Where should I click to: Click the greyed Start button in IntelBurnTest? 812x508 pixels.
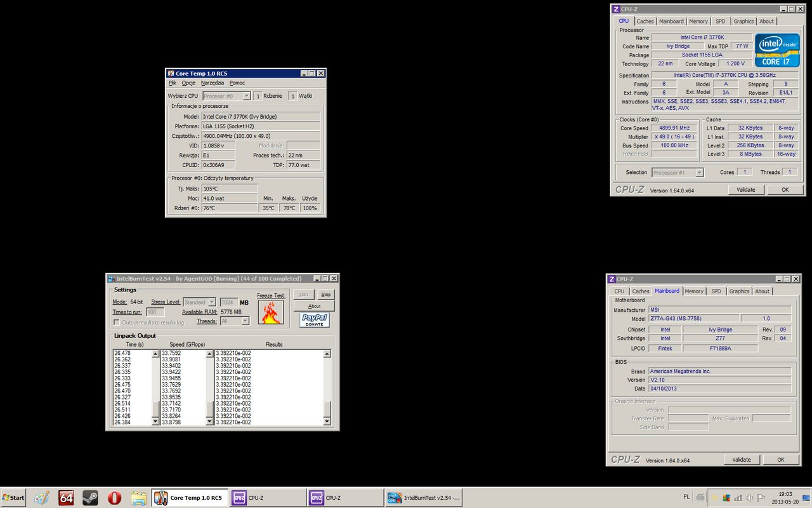pyautogui.click(x=304, y=295)
